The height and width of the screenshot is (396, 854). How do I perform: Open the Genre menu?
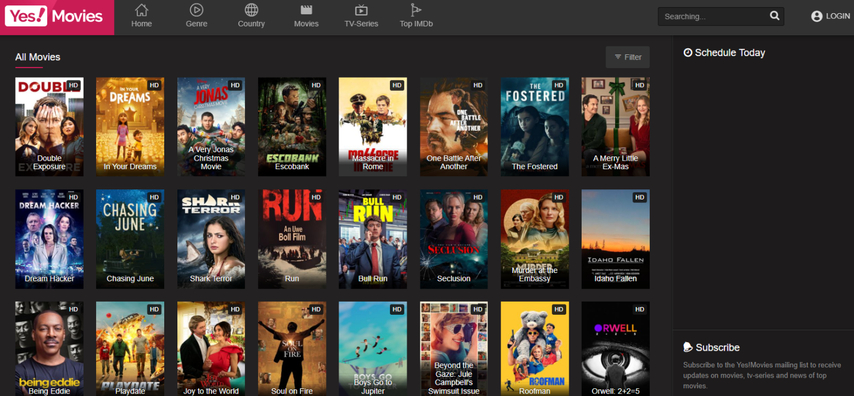point(196,16)
